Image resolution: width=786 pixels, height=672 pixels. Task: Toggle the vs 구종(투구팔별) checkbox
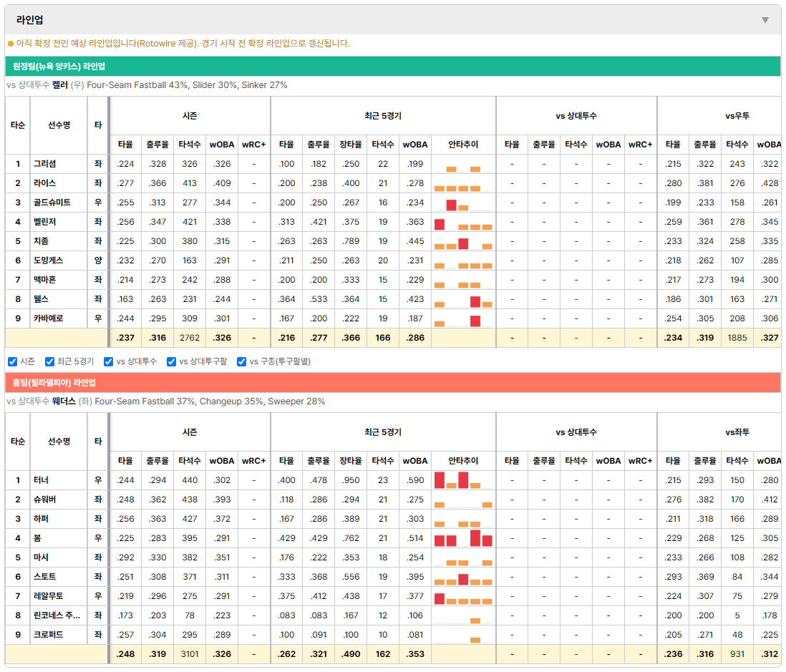pyautogui.click(x=242, y=362)
